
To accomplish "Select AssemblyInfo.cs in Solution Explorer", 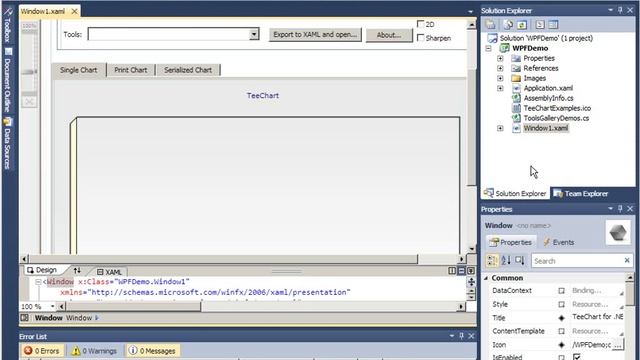I will [548, 98].
